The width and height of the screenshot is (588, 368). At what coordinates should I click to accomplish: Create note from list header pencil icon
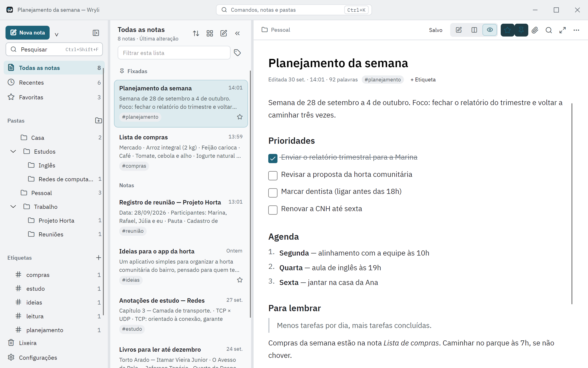pos(223,33)
